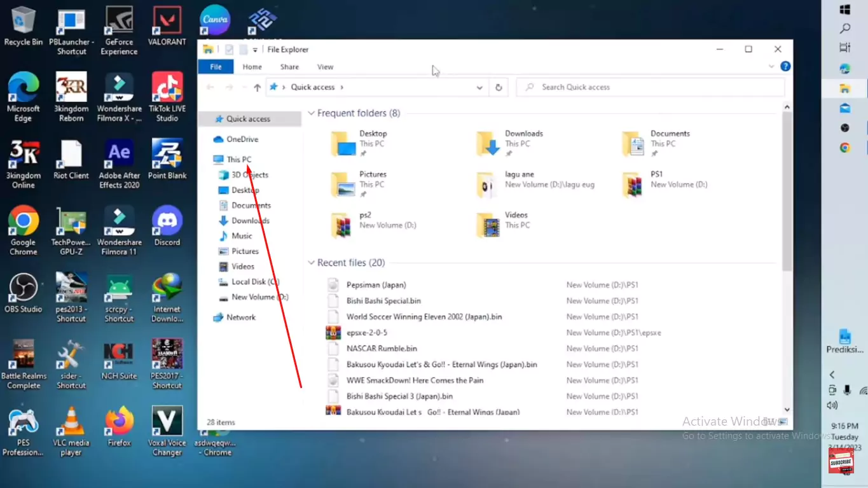Select Quick access in navigation pane

click(249, 119)
